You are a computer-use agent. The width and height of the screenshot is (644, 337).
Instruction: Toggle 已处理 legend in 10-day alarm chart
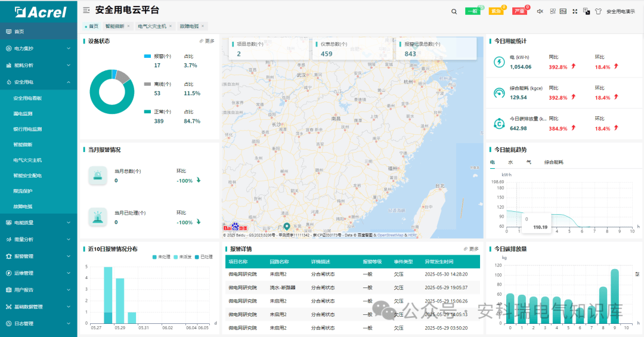click(204, 257)
